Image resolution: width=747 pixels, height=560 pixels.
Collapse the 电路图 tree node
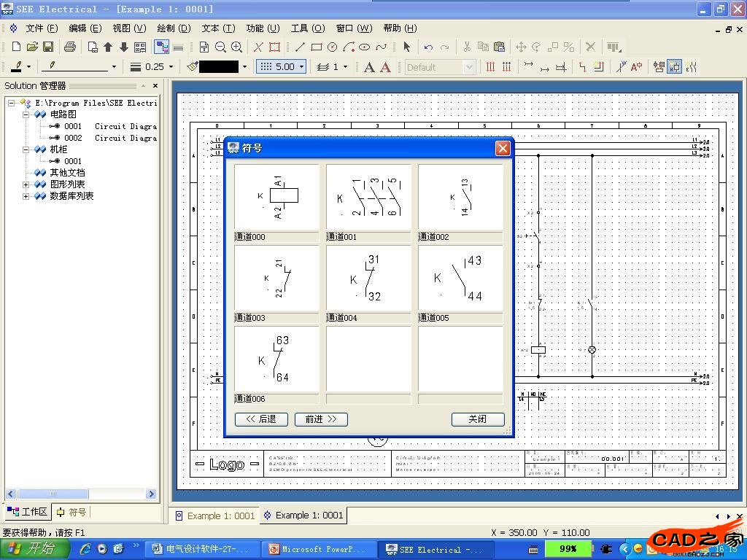[x=26, y=114]
